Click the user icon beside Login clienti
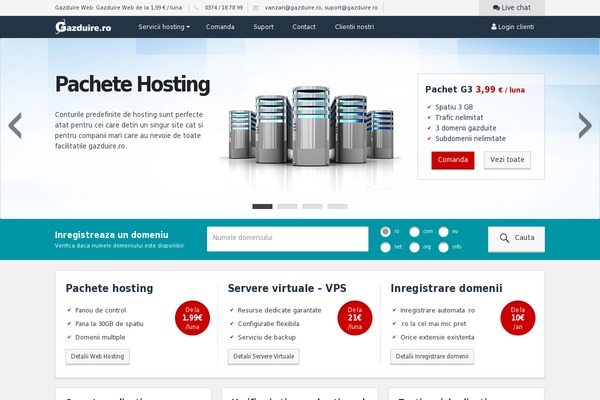The height and width of the screenshot is (400, 600). [x=494, y=27]
